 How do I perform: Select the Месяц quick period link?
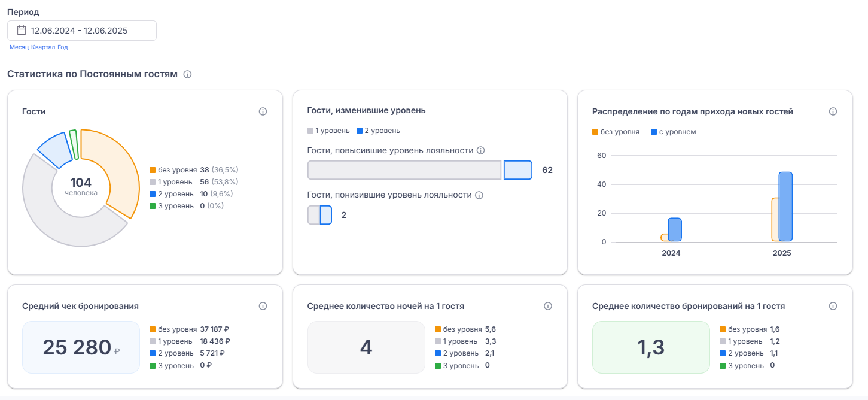(x=19, y=47)
